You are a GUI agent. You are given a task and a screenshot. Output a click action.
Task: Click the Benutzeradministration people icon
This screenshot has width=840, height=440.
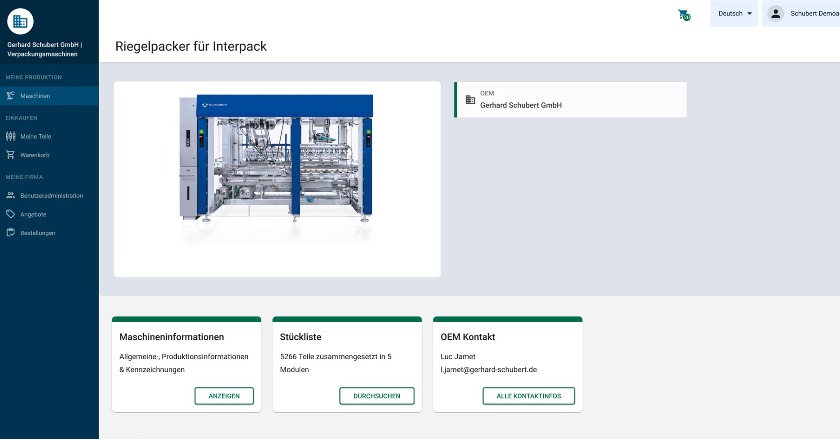click(10, 195)
